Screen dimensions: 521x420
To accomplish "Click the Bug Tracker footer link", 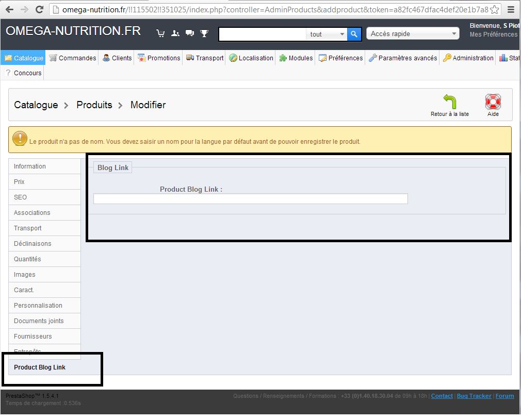I will pyautogui.click(x=474, y=396).
